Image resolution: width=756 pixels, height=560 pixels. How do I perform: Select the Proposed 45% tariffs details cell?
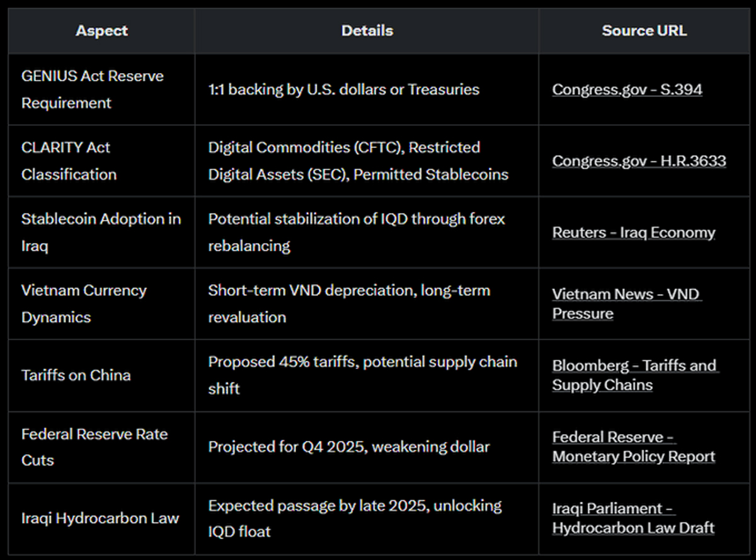pyautogui.click(x=362, y=375)
